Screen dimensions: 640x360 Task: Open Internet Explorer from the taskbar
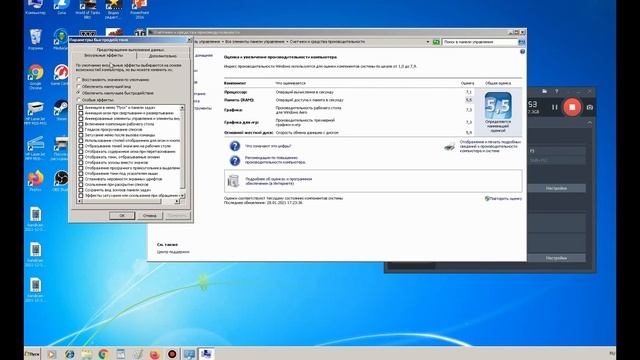(x=69, y=354)
